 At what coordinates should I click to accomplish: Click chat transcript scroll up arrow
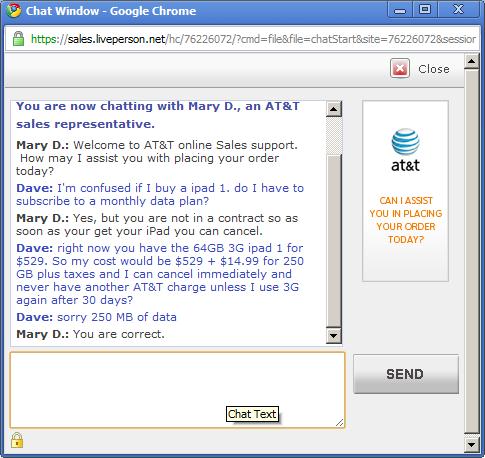pyautogui.click(x=334, y=109)
